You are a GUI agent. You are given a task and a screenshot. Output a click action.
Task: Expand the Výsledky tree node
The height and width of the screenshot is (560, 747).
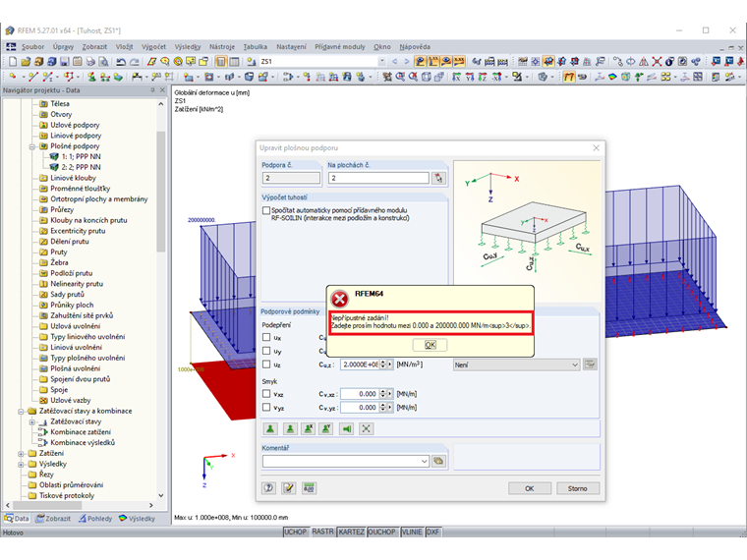[21, 464]
